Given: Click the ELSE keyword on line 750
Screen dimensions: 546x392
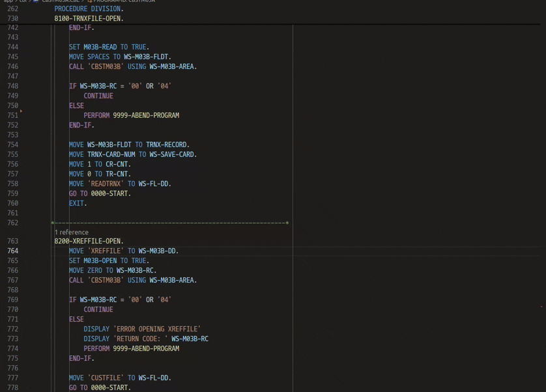Looking at the screenshot, I should point(76,105).
